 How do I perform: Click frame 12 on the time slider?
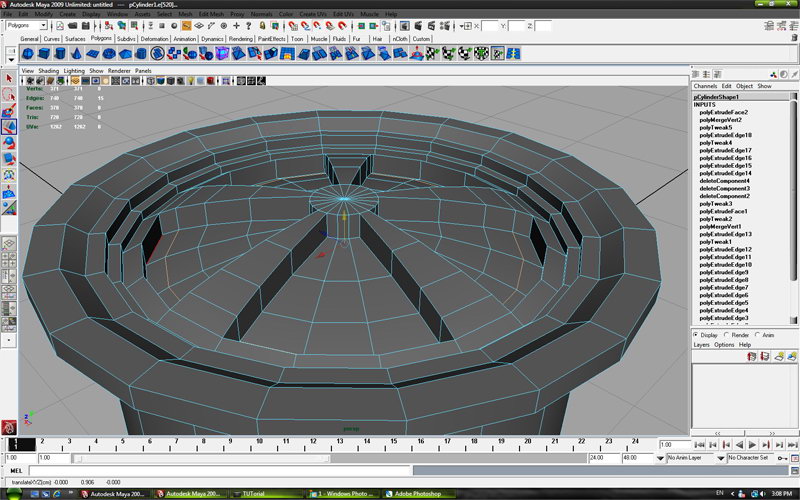313,443
